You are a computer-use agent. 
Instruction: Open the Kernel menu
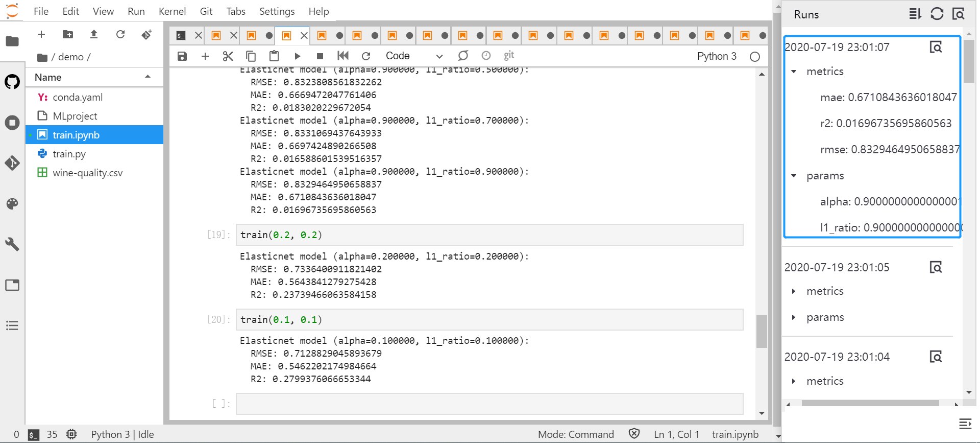pyautogui.click(x=172, y=11)
